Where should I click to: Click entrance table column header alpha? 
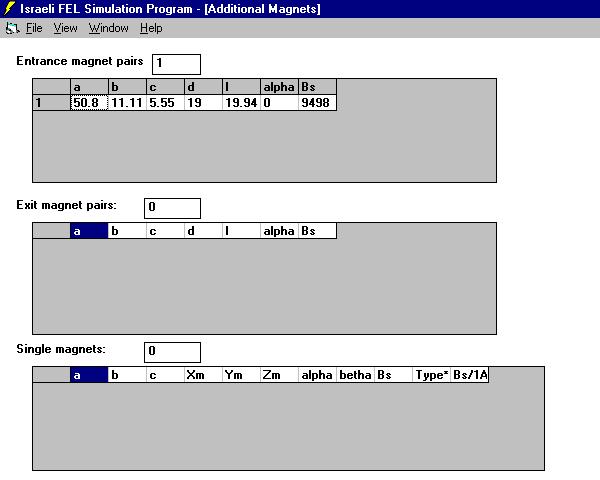tap(279, 87)
